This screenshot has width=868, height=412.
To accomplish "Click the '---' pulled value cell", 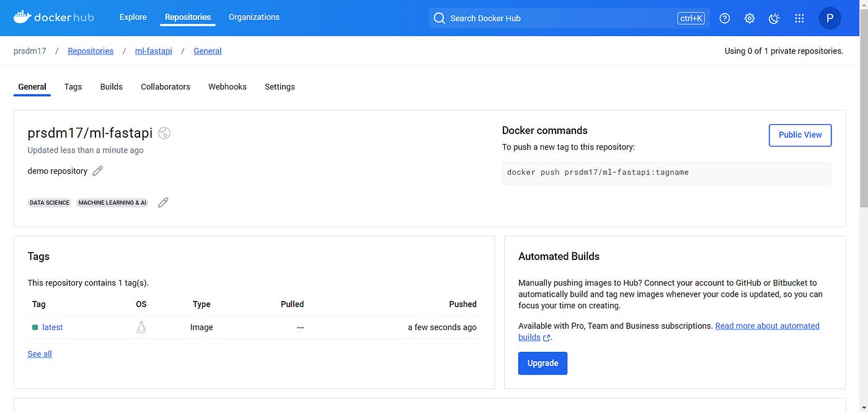I will point(300,327).
